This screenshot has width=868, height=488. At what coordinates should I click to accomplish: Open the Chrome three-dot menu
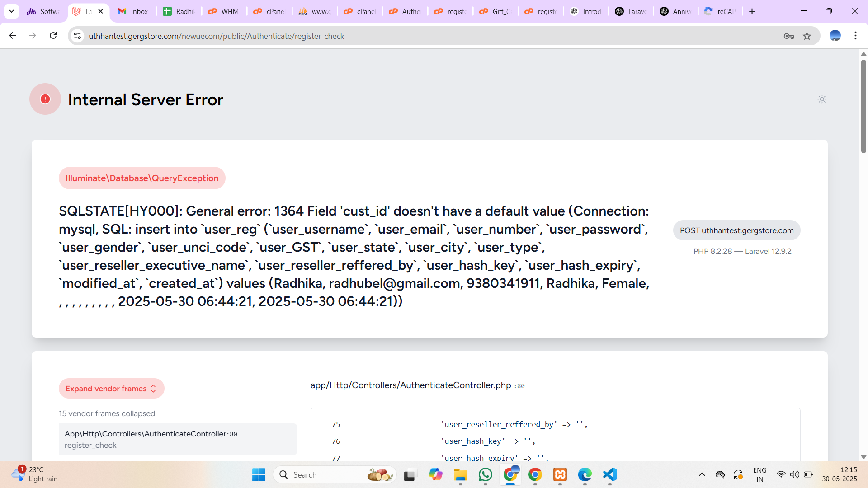[x=855, y=36]
